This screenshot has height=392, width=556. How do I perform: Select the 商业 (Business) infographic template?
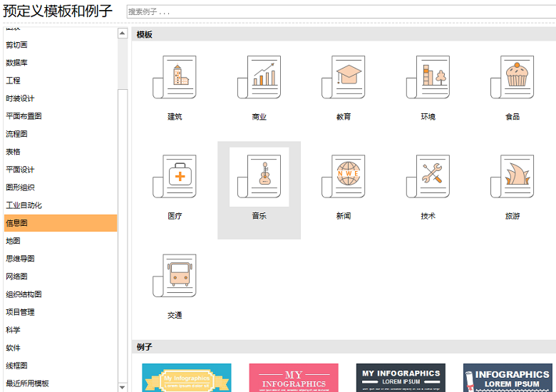(x=259, y=78)
